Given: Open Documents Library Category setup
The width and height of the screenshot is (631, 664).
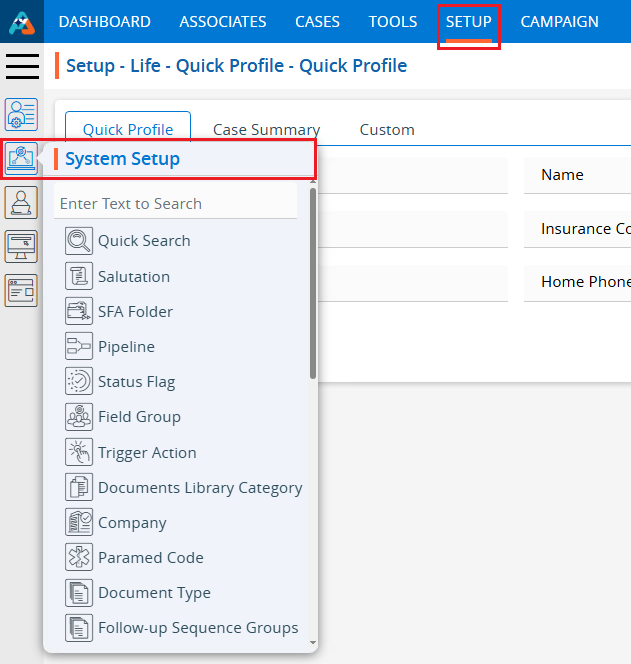Looking at the screenshot, I should [x=200, y=488].
